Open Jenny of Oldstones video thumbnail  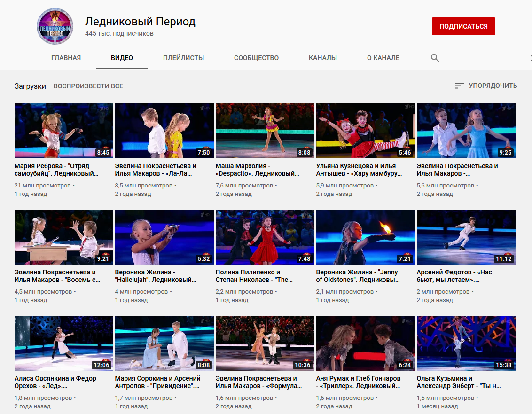[365, 237]
